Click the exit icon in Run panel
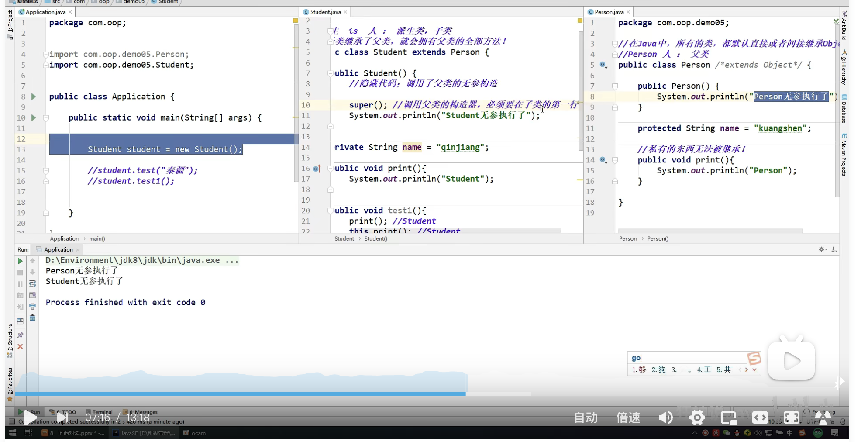This screenshot has width=868, height=442. point(20,307)
